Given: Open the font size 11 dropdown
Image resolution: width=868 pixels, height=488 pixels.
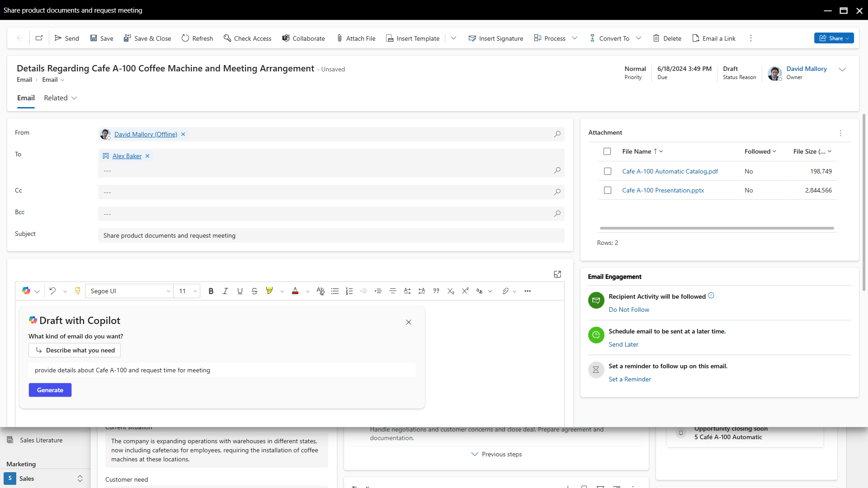Looking at the screenshot, I should 188,291.
